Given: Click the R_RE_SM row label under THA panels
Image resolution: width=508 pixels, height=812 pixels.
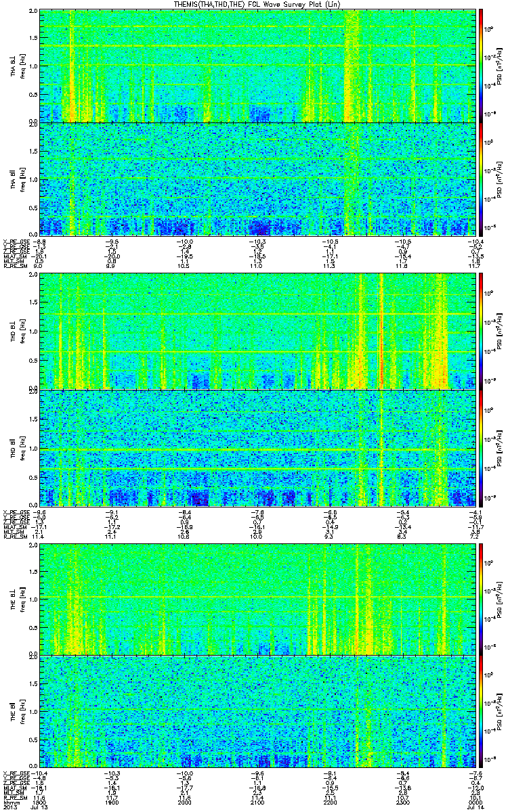Looking at the screenshot, I should 15,267.
